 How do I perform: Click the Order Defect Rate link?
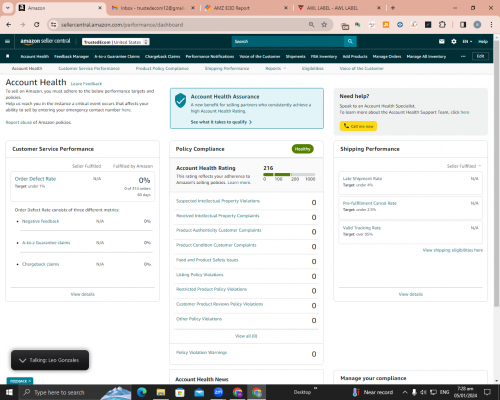coord(35,179)
